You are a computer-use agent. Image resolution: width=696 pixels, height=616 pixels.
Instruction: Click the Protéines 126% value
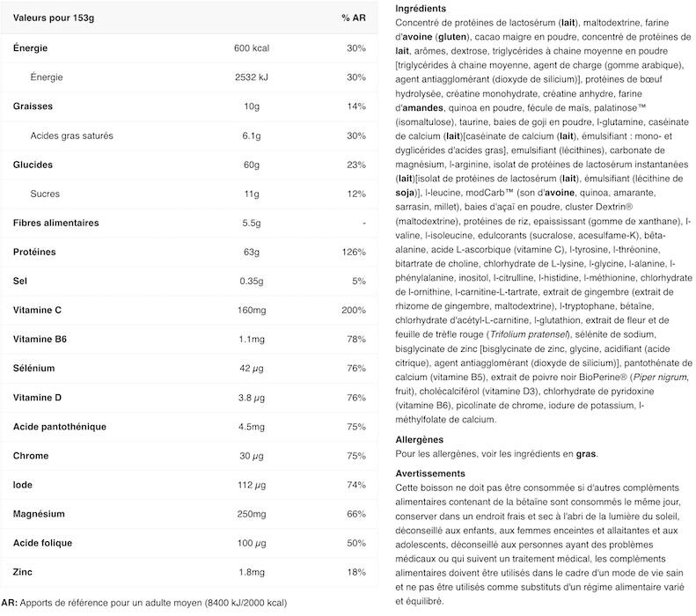click(354, 252)
